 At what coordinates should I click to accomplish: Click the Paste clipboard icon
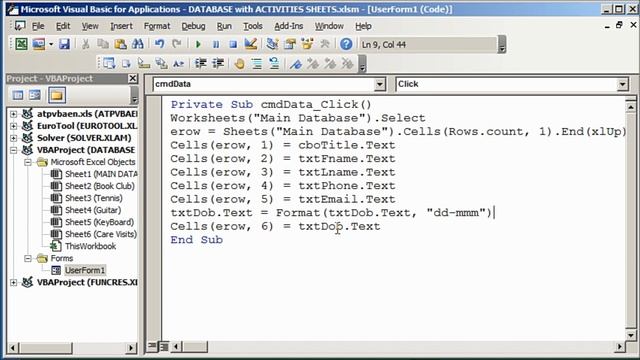tap(120, 44)
